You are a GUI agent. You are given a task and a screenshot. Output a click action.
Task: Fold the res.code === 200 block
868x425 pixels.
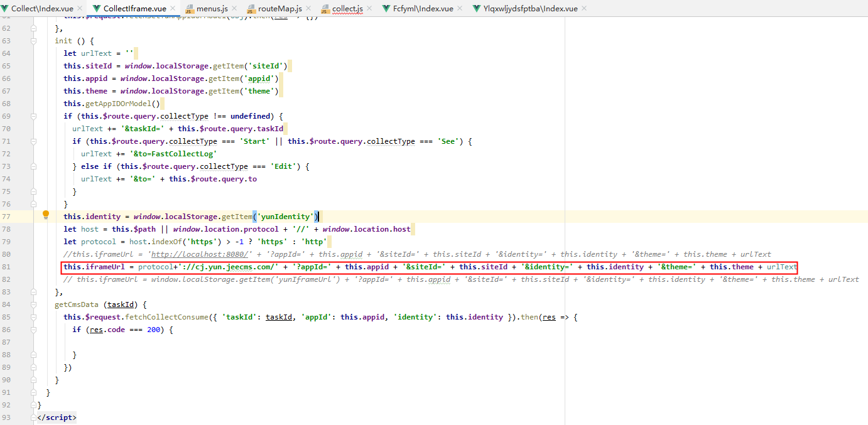[x=33, y=330]
